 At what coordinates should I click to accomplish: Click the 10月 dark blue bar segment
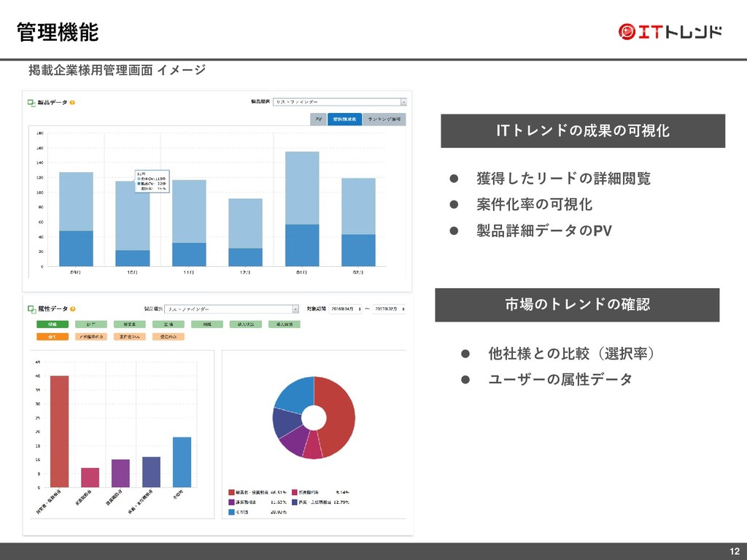(x=133, y=258)
